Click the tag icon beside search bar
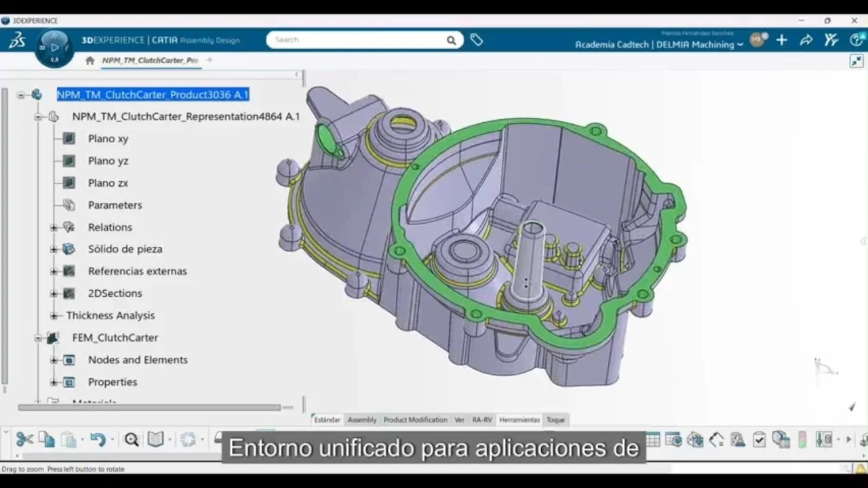 tap(477, 40)
